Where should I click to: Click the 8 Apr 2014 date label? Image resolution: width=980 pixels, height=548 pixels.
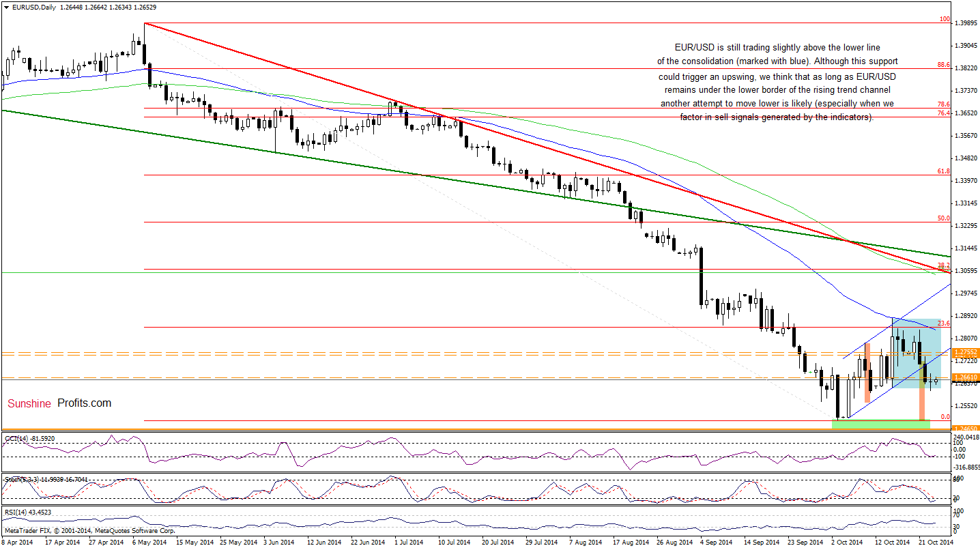(x=18, y=542)
